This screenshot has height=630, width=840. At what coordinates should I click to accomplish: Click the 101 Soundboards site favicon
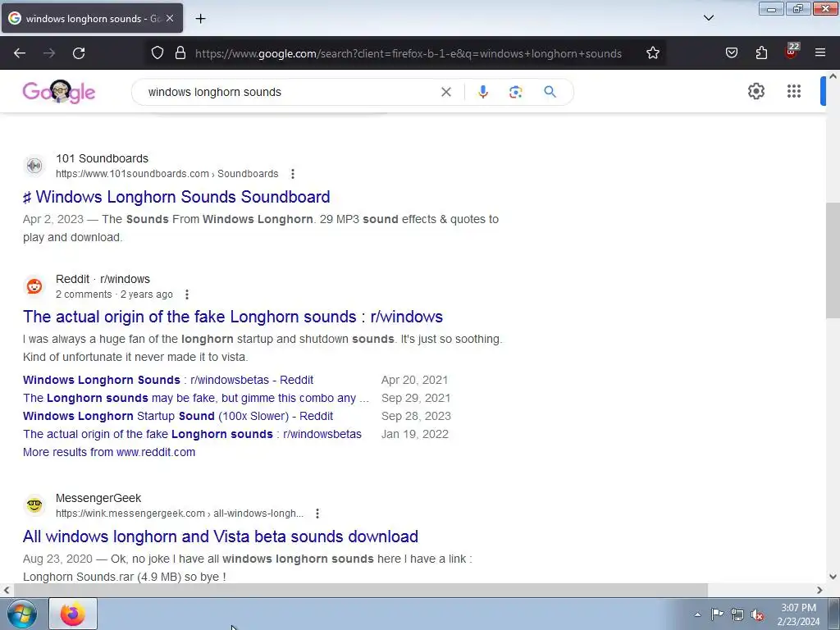tap(34, 166)
